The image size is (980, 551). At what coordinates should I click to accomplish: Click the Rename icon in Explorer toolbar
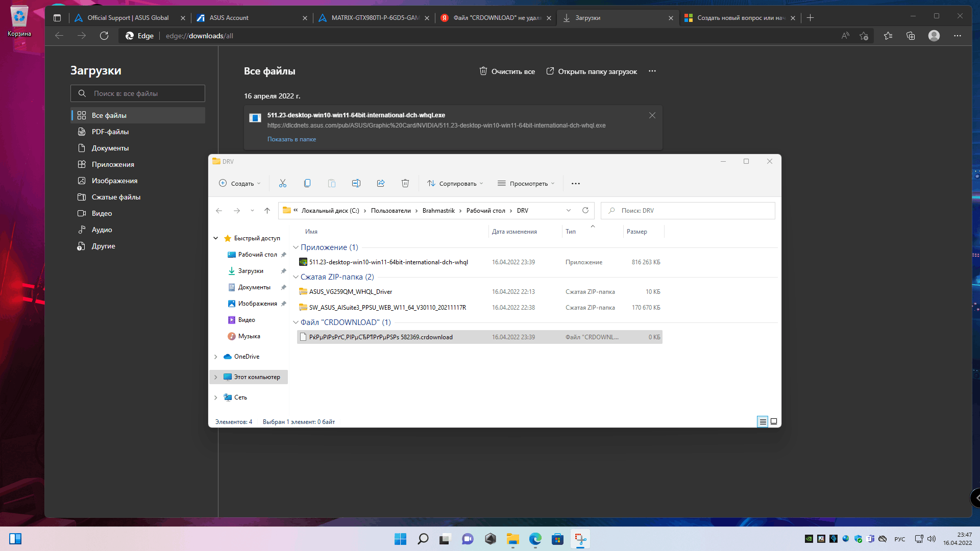[x=356, y=183]
